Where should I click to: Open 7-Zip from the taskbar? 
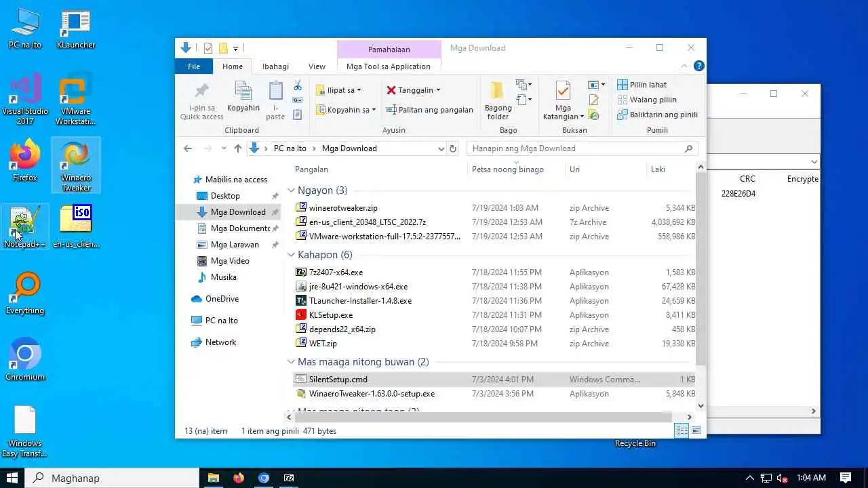point(289,478)
